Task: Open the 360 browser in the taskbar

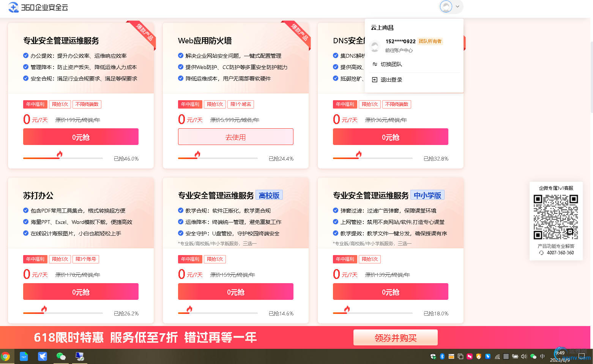Action: coord(5,356)
